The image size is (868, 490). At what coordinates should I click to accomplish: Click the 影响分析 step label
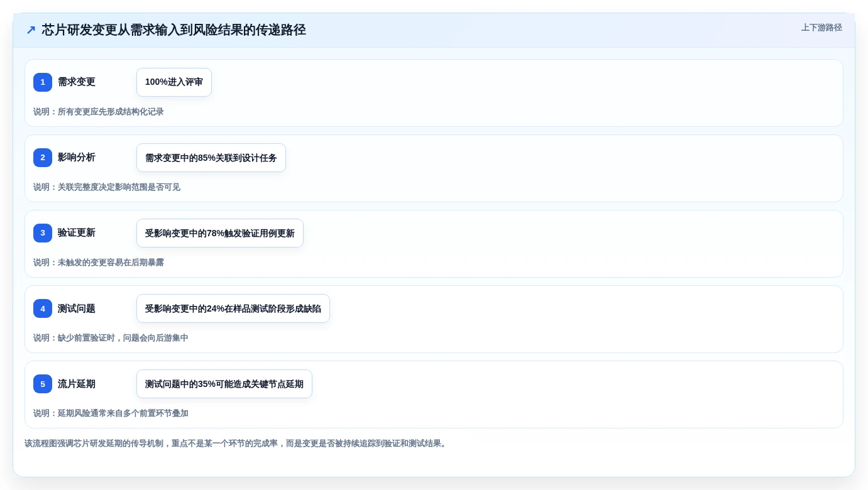click(x=77, y=158)
